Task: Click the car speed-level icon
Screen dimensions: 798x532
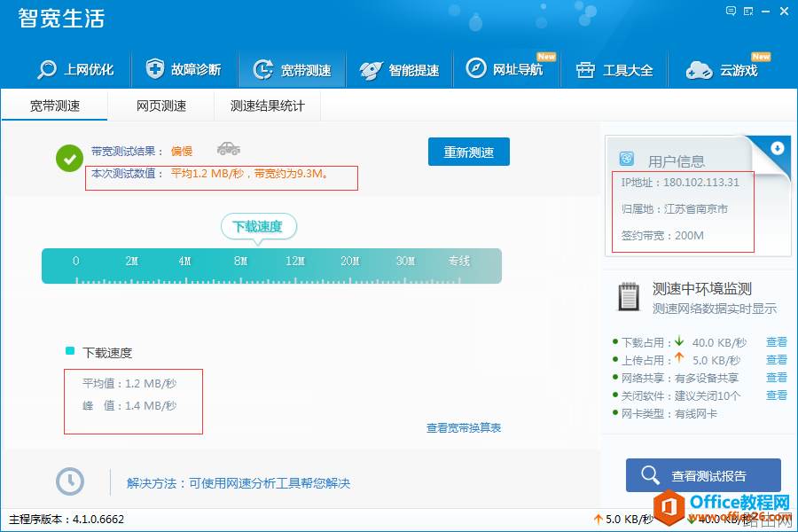Action: pyautogui.click(x=229, y=149)
